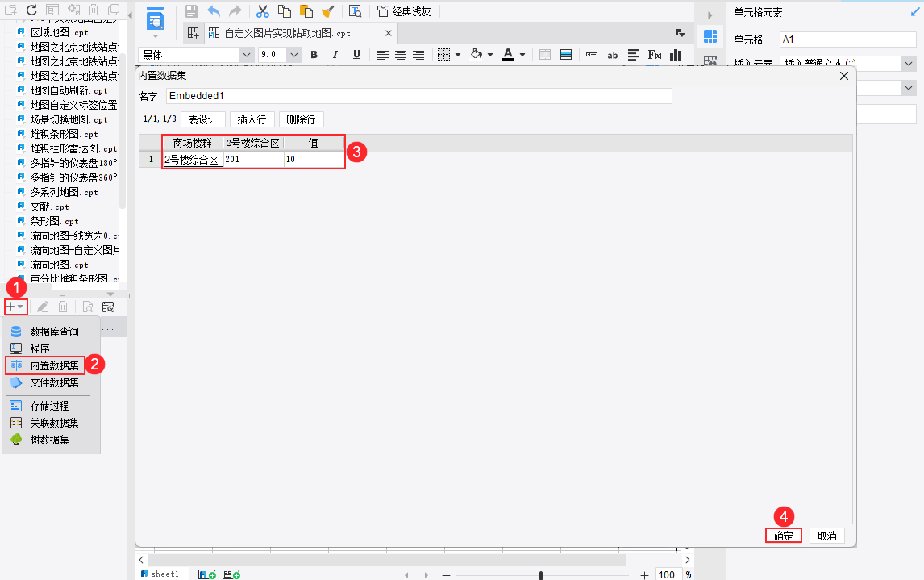
Task: Open 条形图.cpt in file tree
Action: [x=54, y=221]
